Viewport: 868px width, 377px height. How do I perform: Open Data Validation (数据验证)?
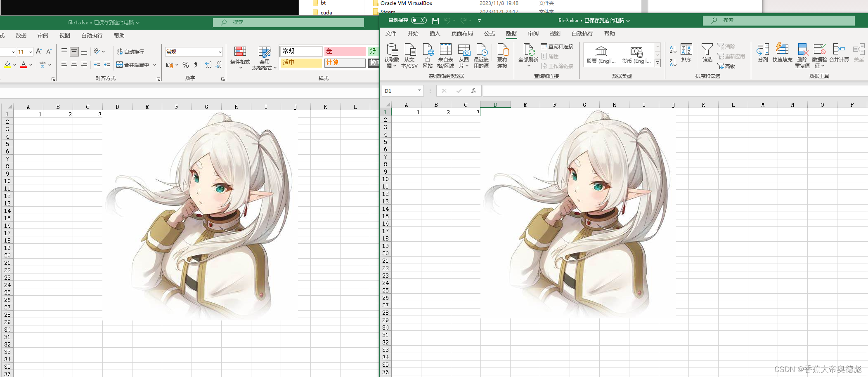click(819, 56)
